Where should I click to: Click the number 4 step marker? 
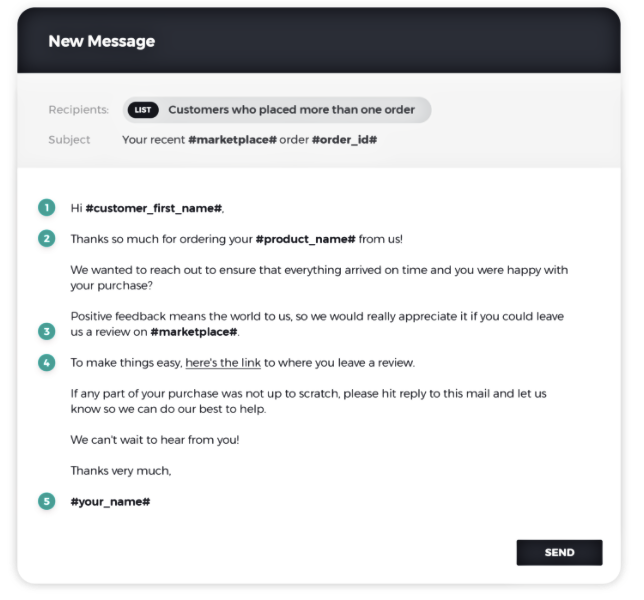pyautogui.click(x=46, y=362)
